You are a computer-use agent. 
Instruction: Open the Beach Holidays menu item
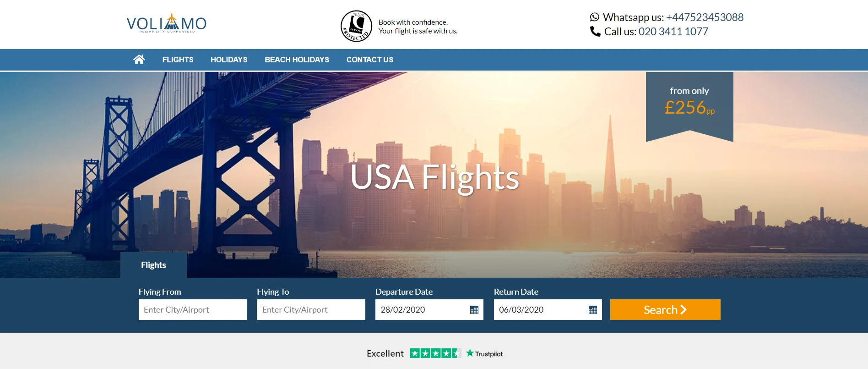297,60
